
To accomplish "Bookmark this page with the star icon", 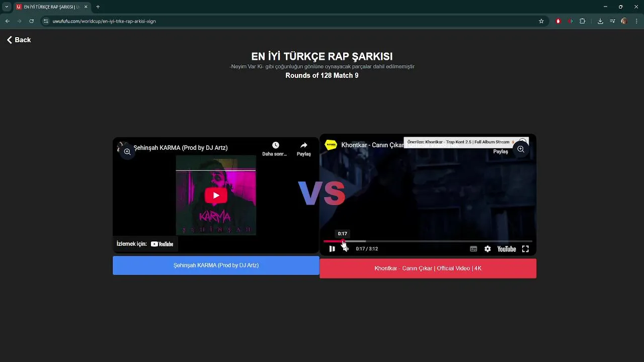I will click(x=541, y=21).
